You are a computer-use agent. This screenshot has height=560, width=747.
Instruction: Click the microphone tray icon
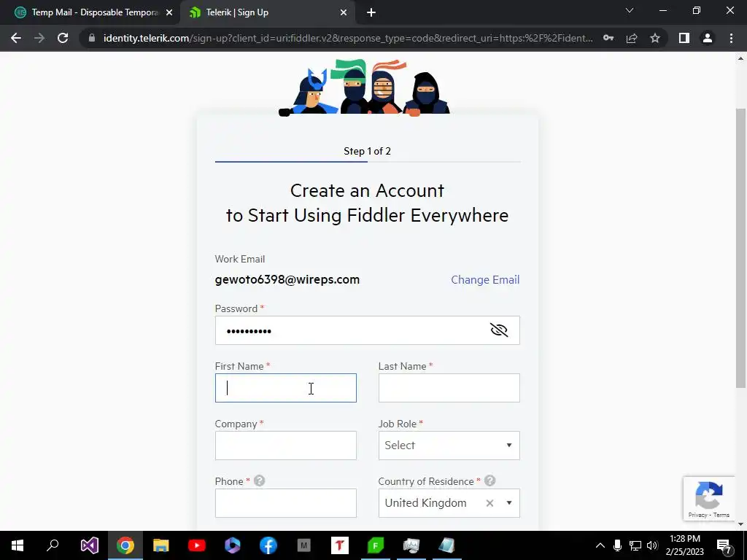617,545
